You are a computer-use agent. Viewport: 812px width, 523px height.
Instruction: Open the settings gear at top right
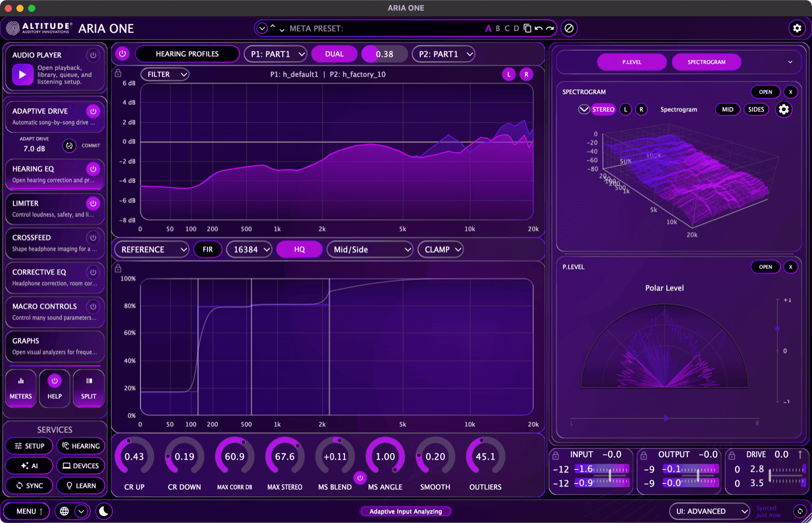pyautogui.click(x=797, y=28)
